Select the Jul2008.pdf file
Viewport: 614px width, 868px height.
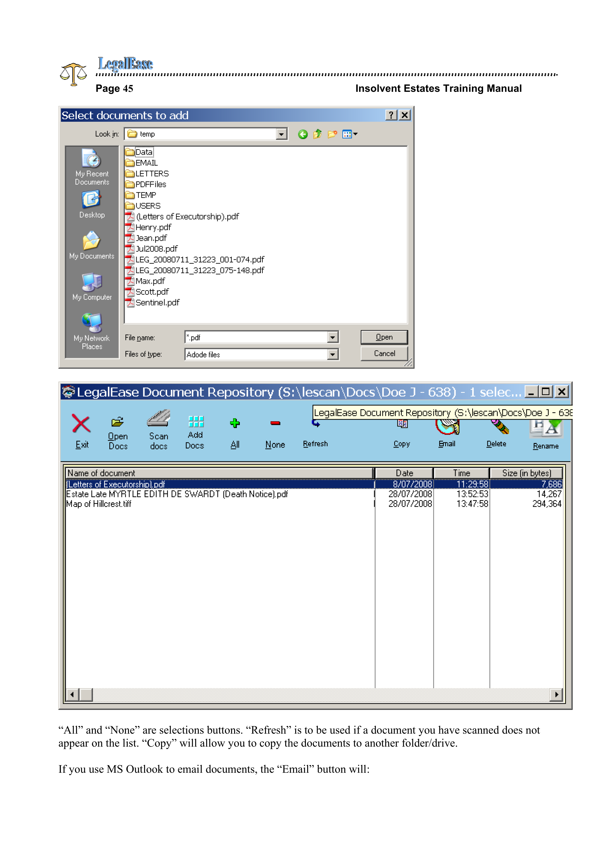coord(152,249)
